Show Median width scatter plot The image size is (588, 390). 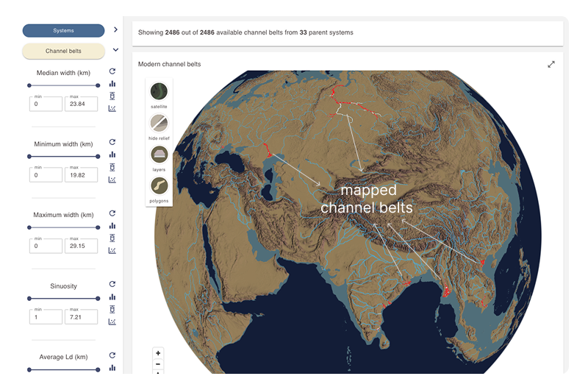pyautogui.click(x=112, y=108)
